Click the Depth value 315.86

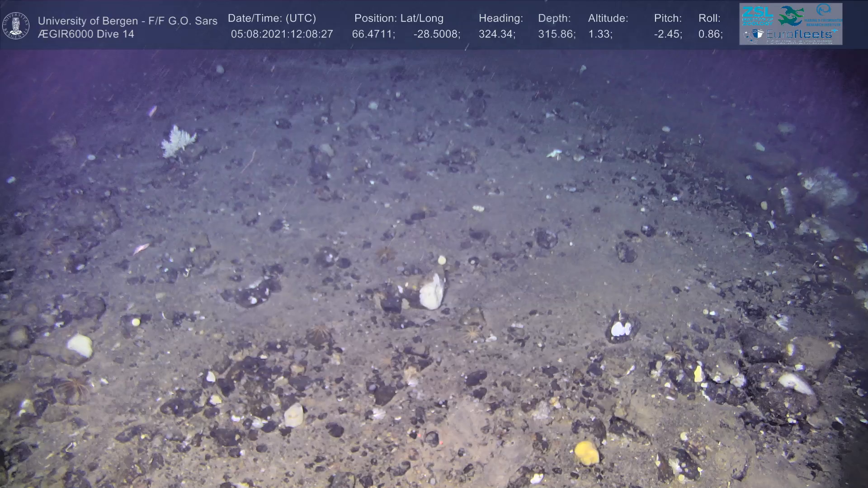[x=557, y=34]
